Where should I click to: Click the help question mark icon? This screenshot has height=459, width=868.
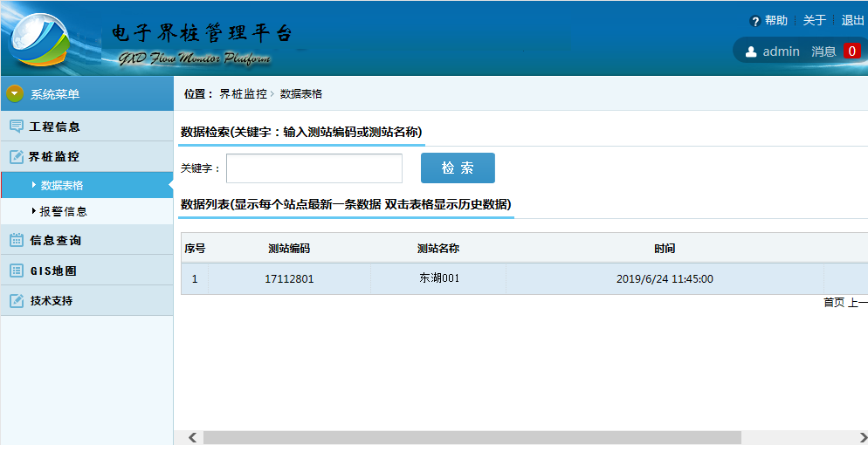point(754,21)
